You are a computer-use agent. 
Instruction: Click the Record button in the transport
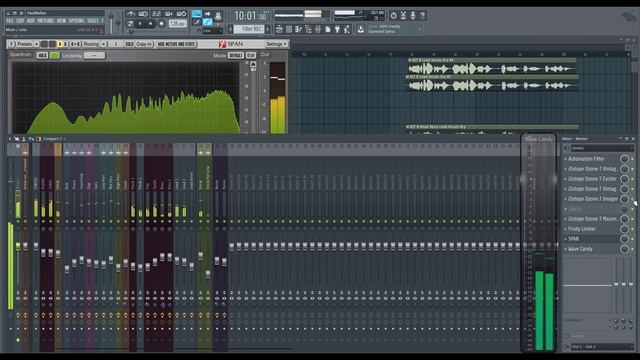coord(162,24)
